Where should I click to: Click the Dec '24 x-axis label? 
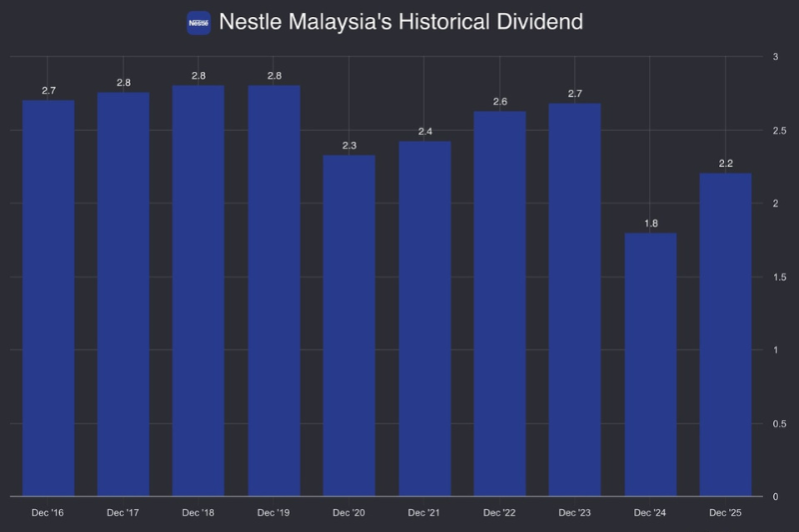click(x=650, y=513)
